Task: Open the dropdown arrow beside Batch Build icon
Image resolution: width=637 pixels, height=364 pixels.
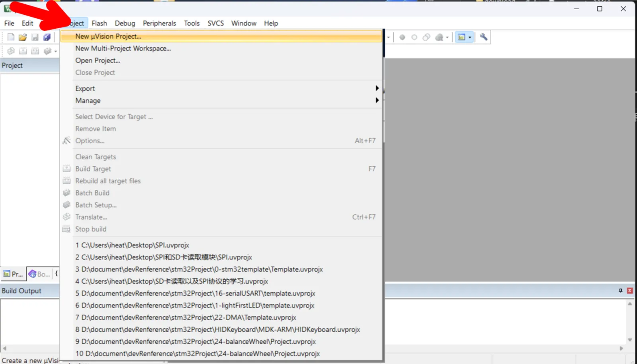Action: tap(56, 51)
